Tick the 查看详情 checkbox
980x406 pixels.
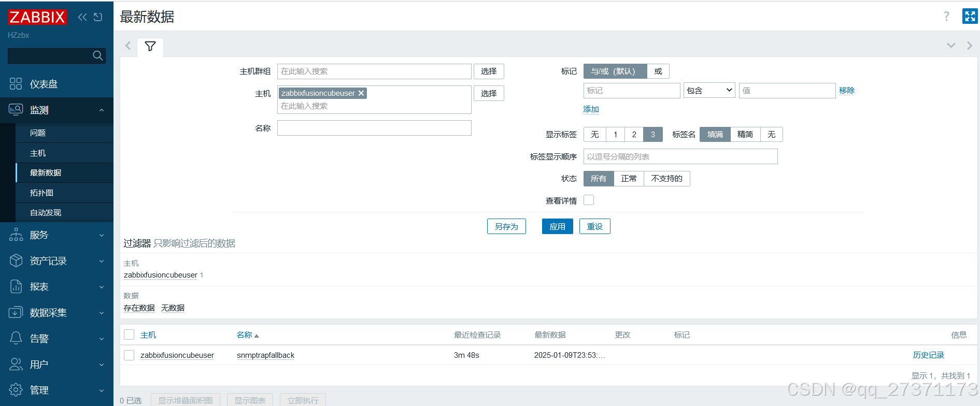click(x=589, y=200)
